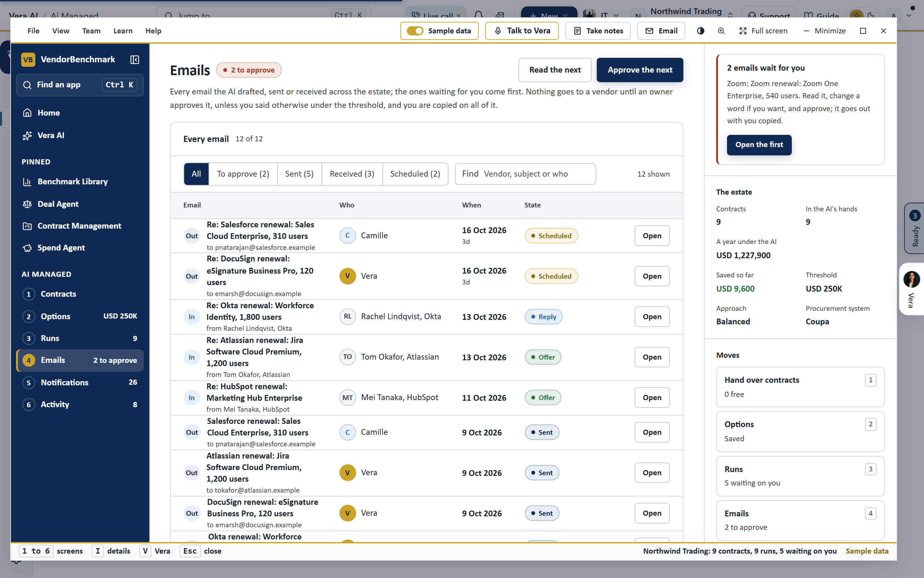
Task: Click the Home icon in sidebar
Action: tap(27, 113)
